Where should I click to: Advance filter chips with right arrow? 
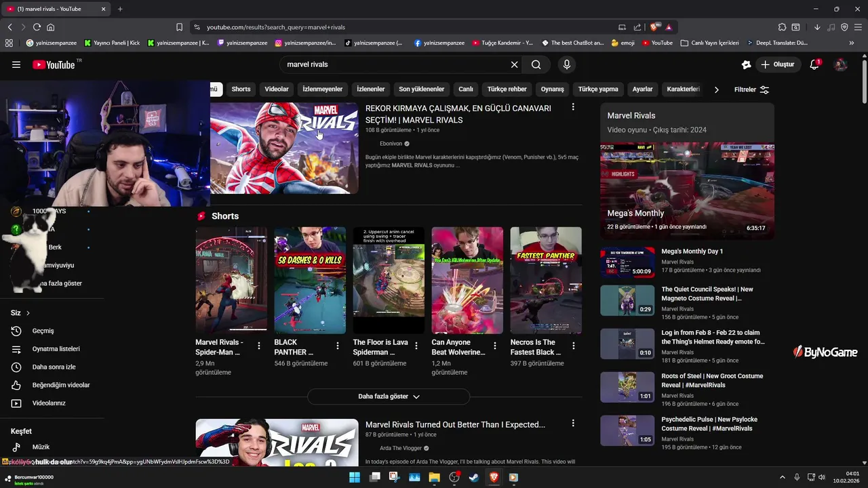(x=716, y=89)
